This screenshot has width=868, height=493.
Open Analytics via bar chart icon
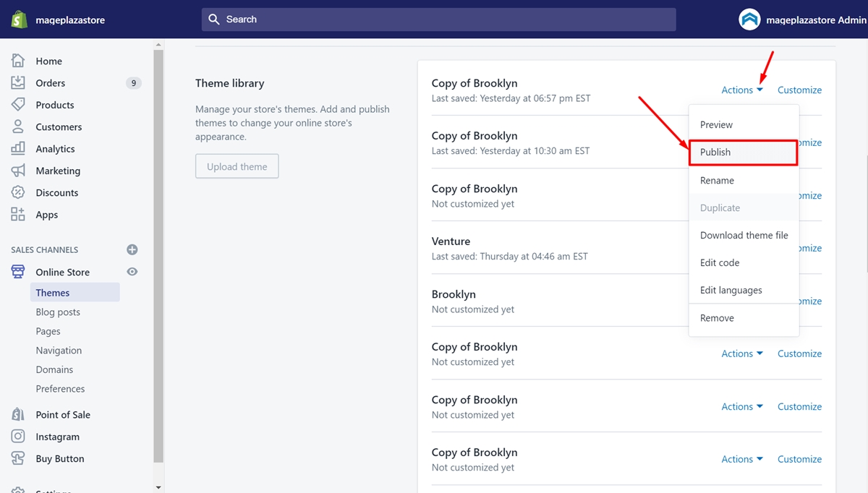[18, 148]
